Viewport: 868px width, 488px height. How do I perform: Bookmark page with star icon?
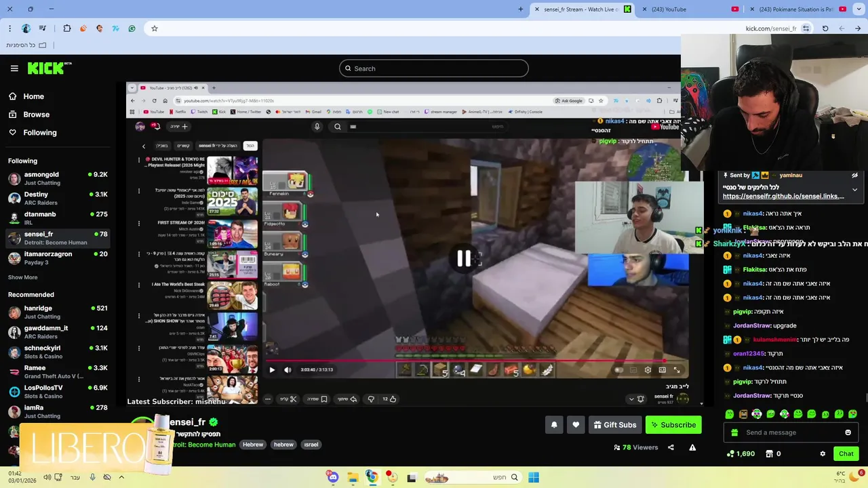point(155,28)
